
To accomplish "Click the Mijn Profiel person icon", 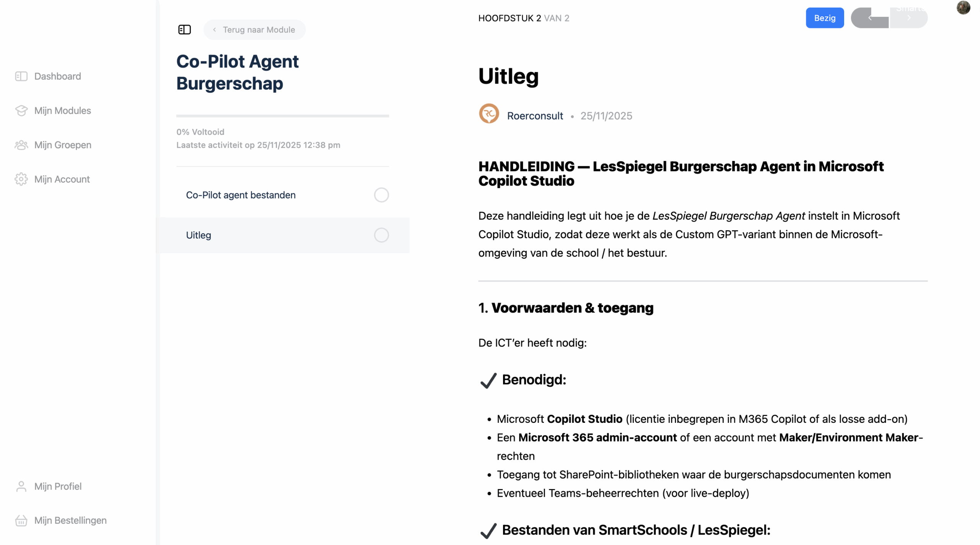I will pyautogui.click(x=21, y=486).
